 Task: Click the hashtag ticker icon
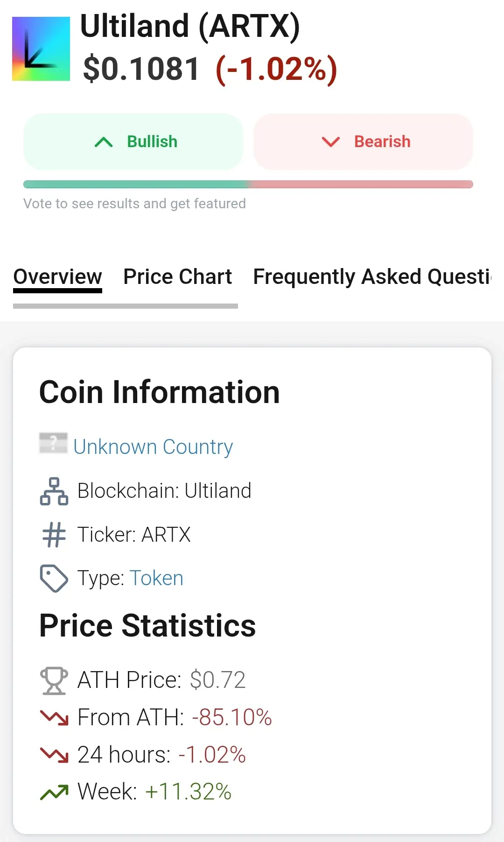click(54, 535)
